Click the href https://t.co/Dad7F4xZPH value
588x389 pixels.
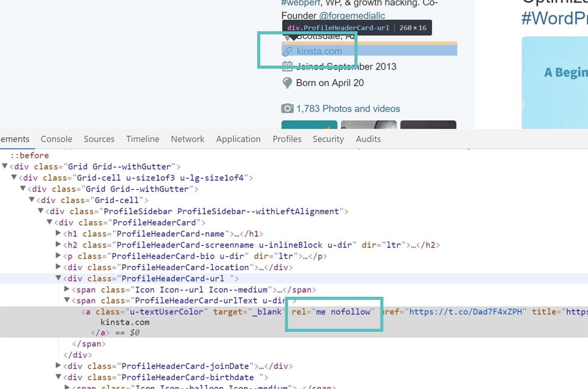click(465, 312)
